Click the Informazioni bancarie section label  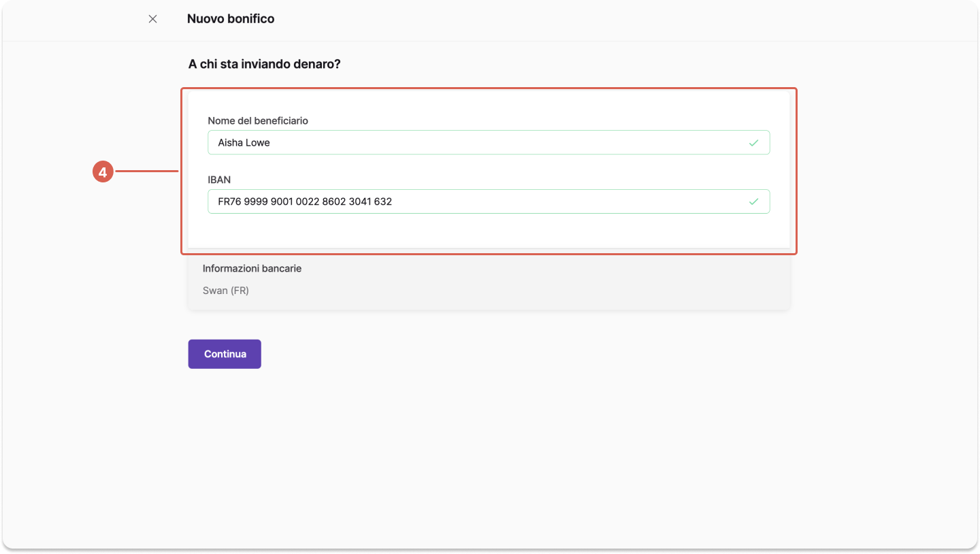pyautogui.click(x=252, y=268)
